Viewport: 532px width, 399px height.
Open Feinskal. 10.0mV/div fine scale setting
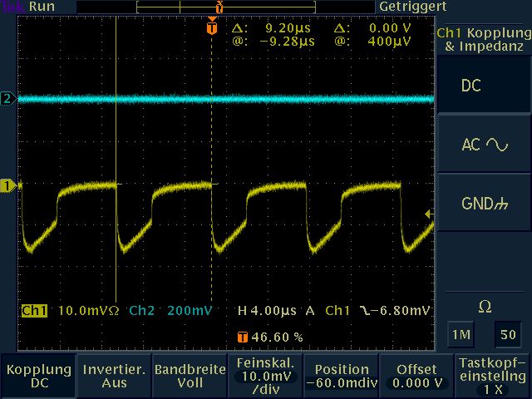point(265,376)
